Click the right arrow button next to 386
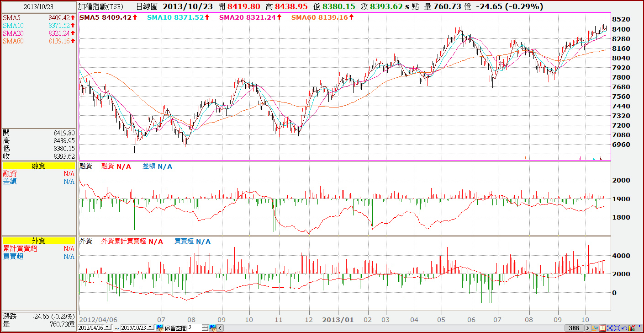This screenshot has width=644, height=333. 588,328
